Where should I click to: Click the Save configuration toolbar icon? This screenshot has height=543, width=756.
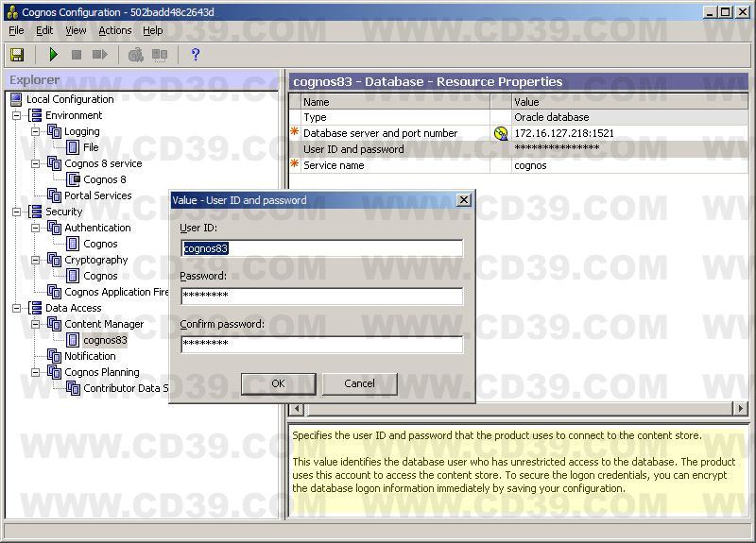click(x=17, y=55)
